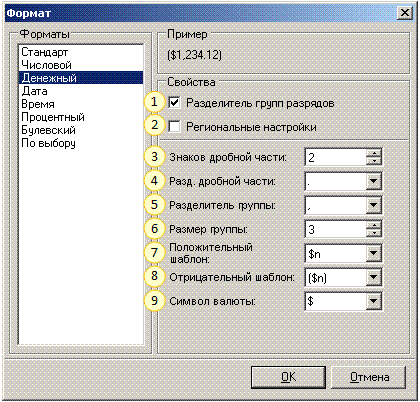Decrease Размер группы with down arrow
Screen dimensions: 420x402
(x=374, y=233)
